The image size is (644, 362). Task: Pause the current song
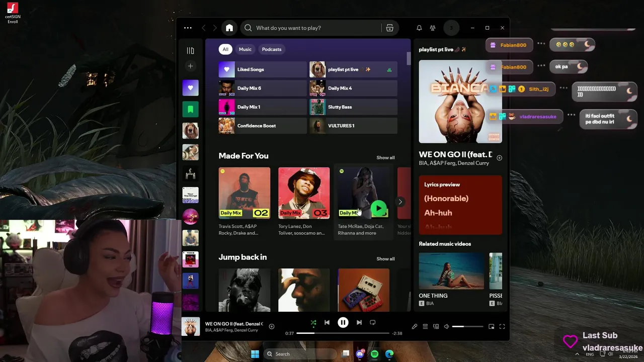(343, 322)
